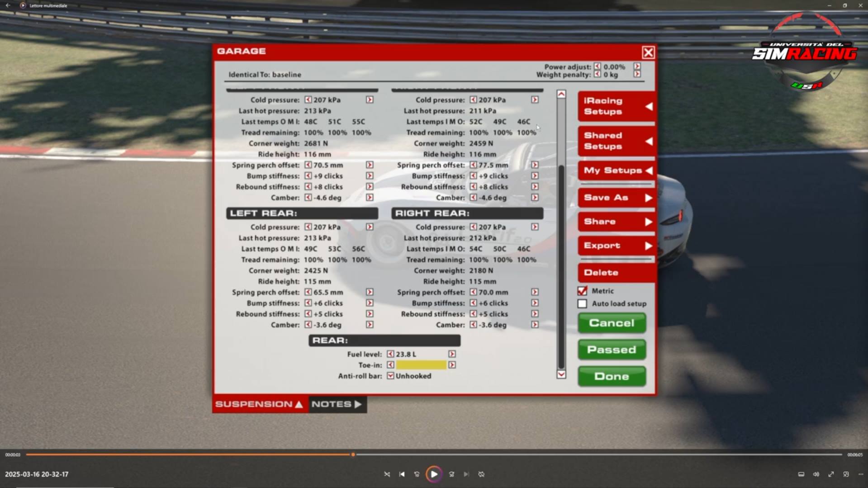
Task: Click the Save As button
Action: coord(616,198)
